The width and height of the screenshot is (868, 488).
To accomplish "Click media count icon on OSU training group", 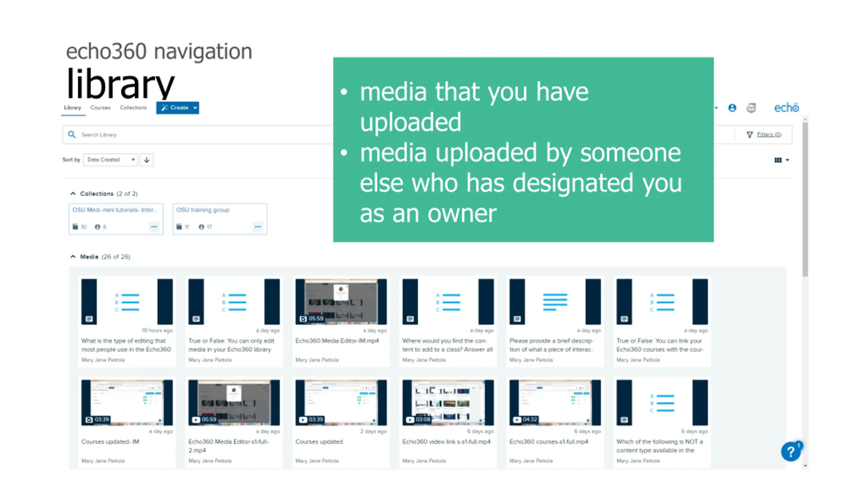I will [179, 227].
